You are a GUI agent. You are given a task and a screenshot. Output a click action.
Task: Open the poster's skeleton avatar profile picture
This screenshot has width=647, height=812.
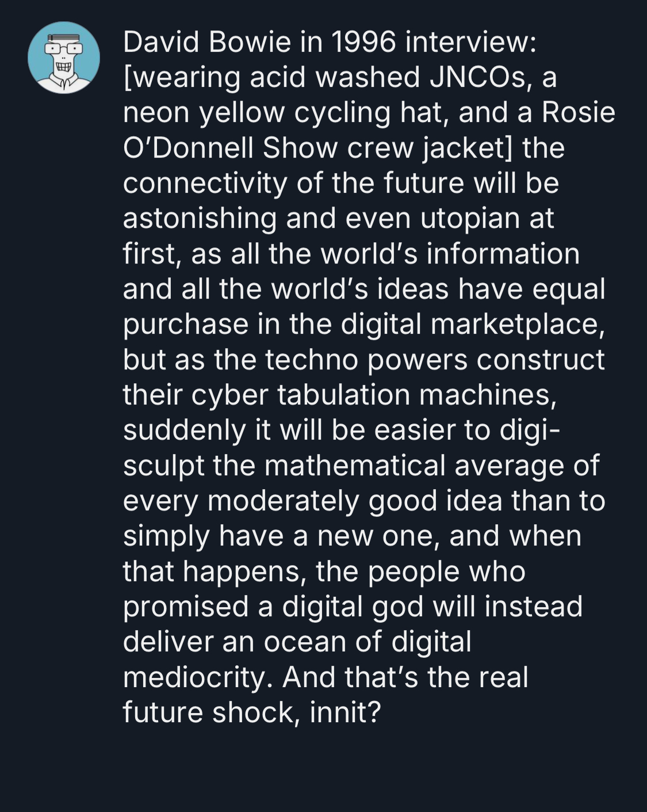pyautogui.click(x=64, y=58)
